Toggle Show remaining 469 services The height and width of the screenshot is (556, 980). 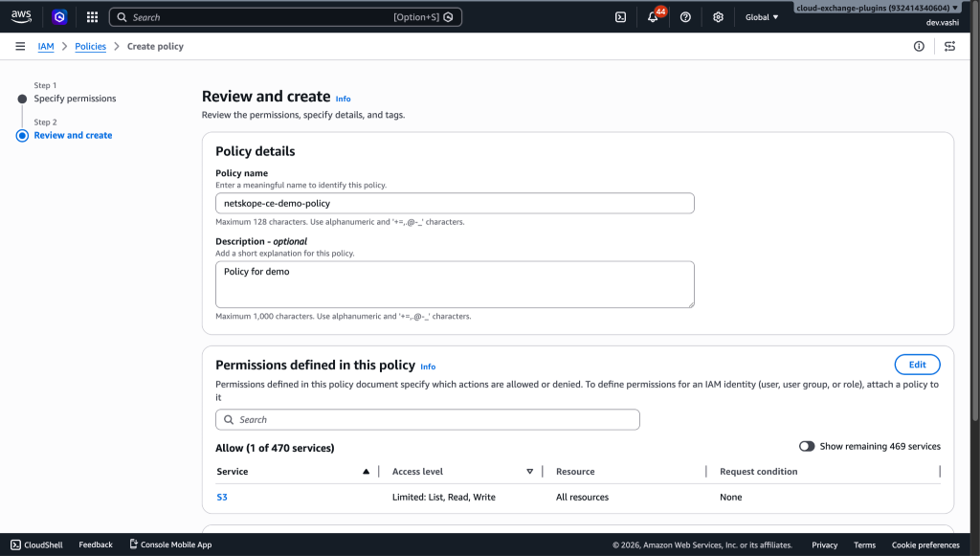[x=806, y=446]
